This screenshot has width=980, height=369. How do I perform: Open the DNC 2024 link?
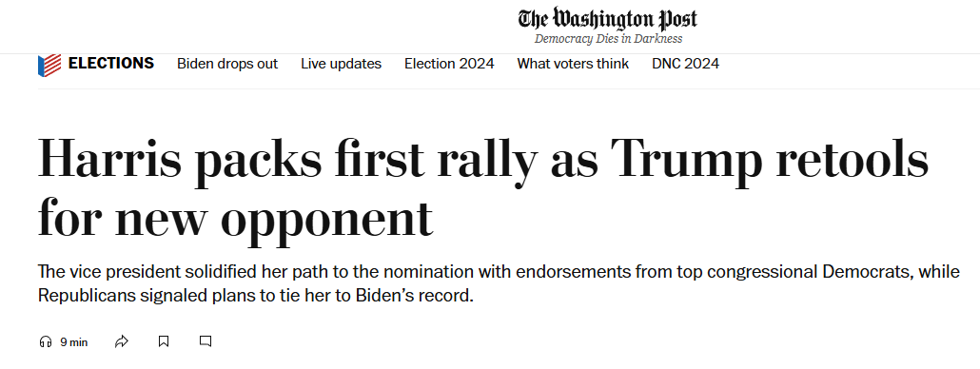pos(685,64)
